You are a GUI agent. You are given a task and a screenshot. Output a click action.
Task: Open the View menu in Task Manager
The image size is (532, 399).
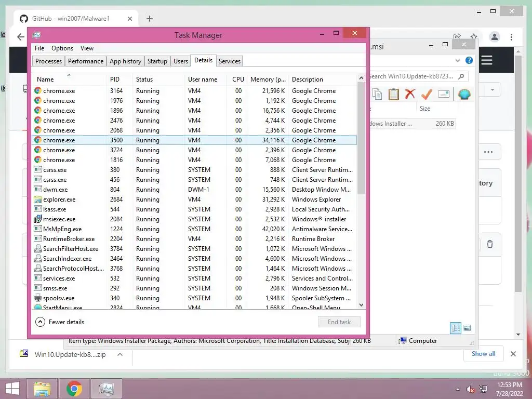[87, 48]
